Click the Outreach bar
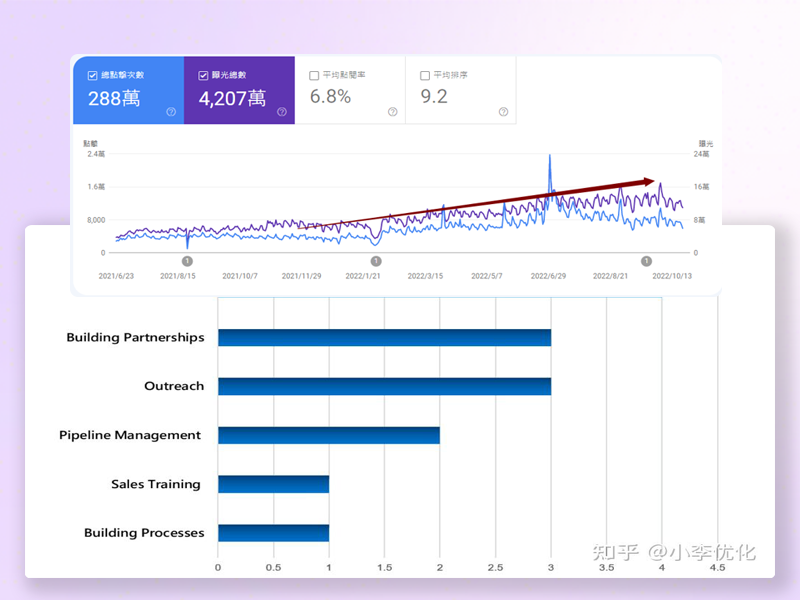The image size is (800, 600). click(384, 386)
